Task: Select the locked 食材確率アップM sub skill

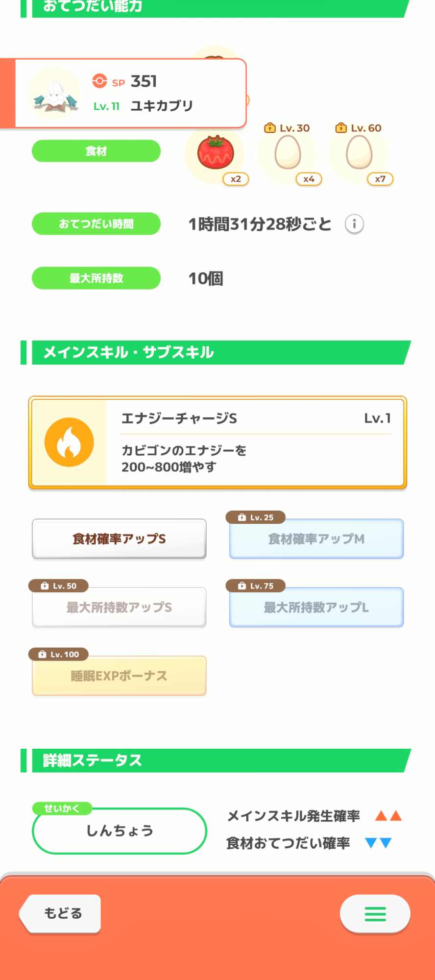Action: 316,539
